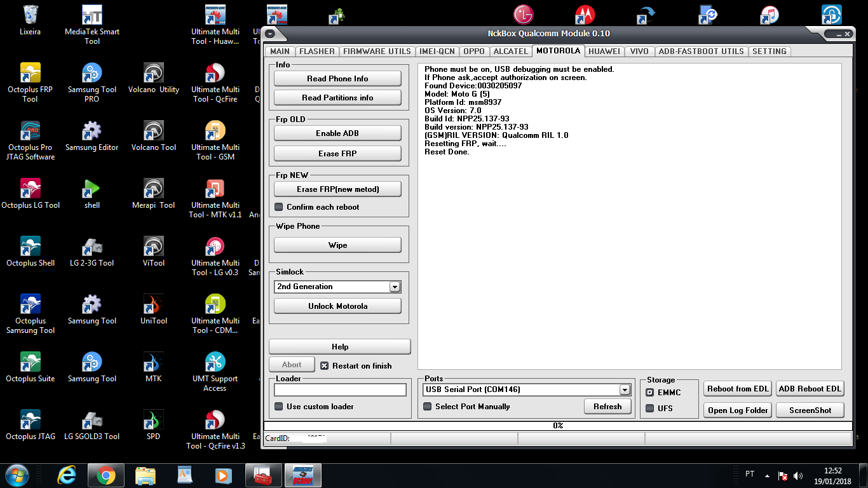
Task: Open the Volcano Tool shortcut
Action: pyautogui.click(x=154, y=136)
